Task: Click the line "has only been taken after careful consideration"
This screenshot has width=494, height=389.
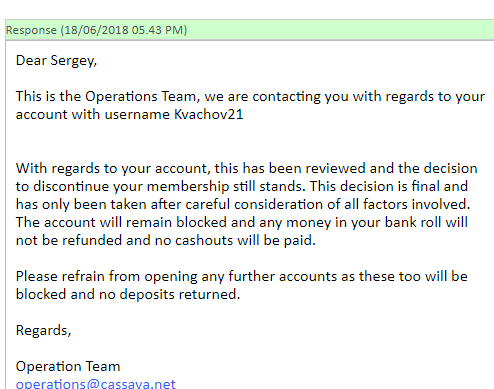Action: (x=243, y=204)
